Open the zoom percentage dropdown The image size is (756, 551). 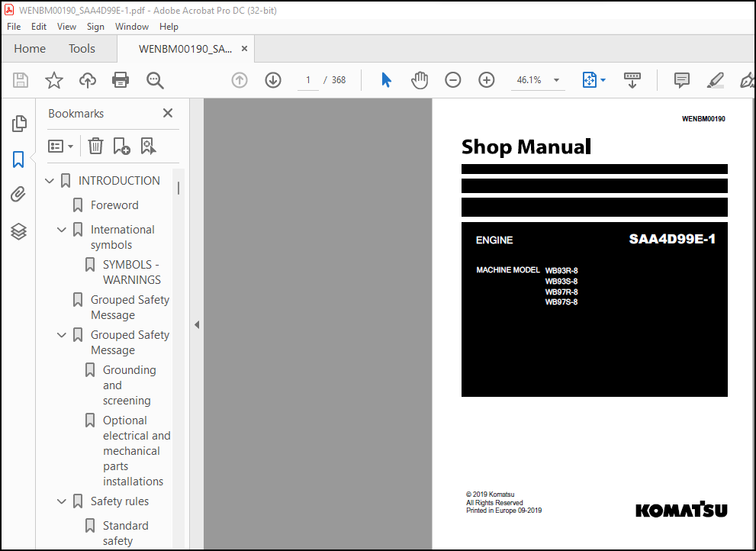pyautogui.click(x=556, y=80)
